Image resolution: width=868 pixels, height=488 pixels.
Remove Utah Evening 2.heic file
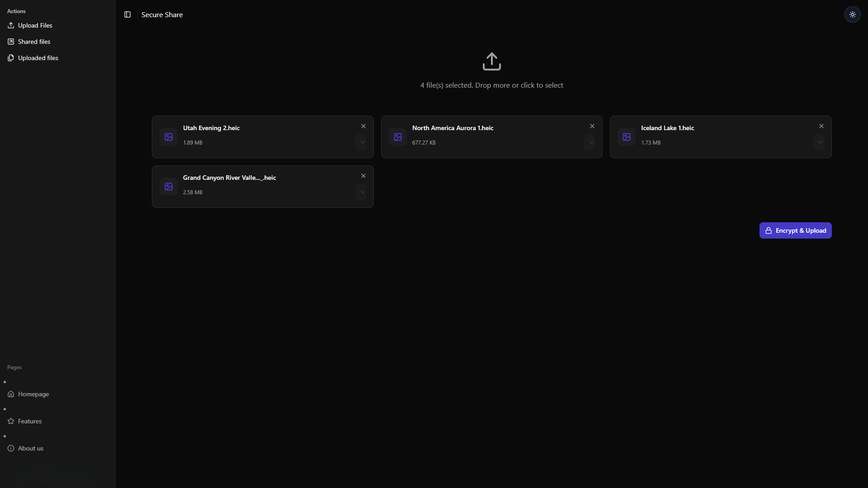pyautogui.click(x=363, y=126)
